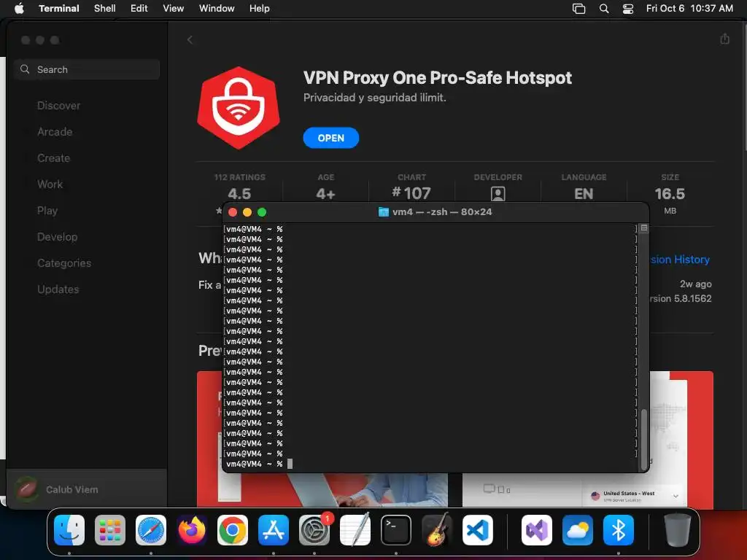This screenshot has height=560, width=747.
Task: Select Discover in App Store sidebar
Action: click(58, 105)
